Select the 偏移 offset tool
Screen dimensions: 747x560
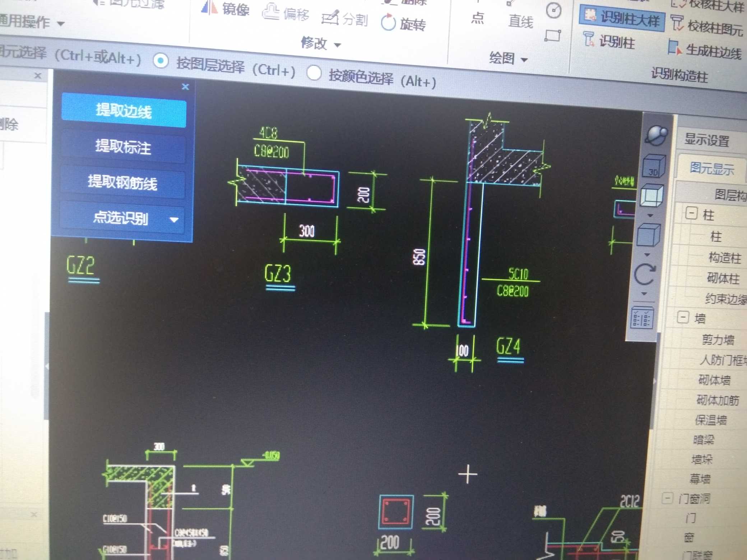[x=286, y=13]
